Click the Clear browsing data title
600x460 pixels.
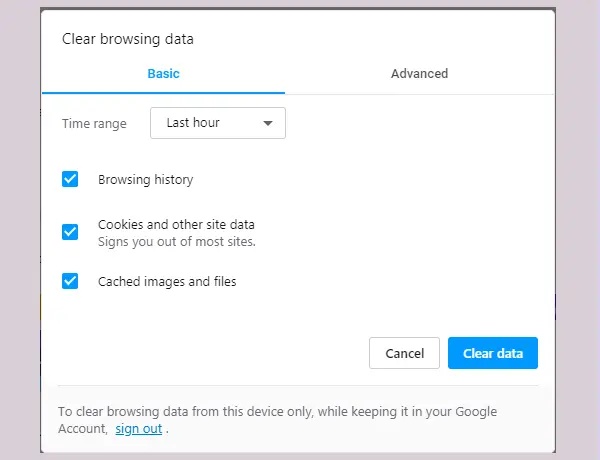128,39
